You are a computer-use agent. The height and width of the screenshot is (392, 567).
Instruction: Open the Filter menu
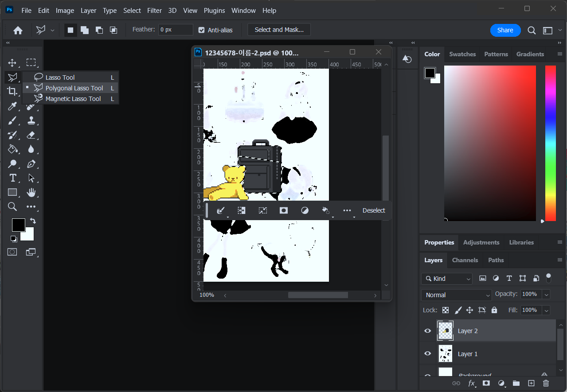[154, 10]
